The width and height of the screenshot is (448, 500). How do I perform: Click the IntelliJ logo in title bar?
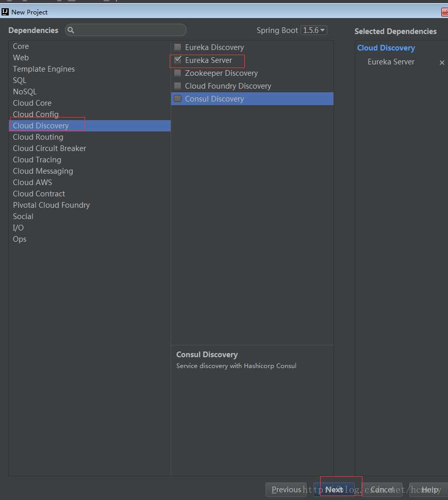(x=5, y=12)
